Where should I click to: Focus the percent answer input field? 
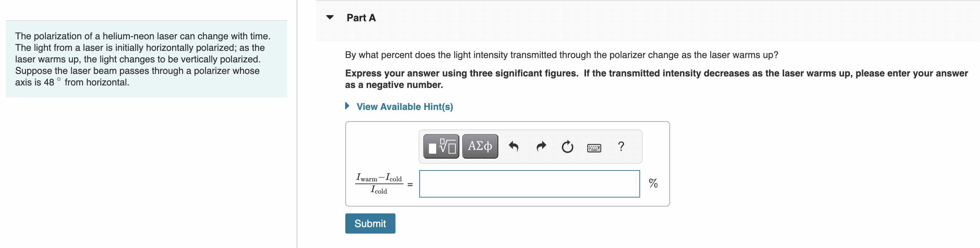pyautogui.click(x=529, y=184)
